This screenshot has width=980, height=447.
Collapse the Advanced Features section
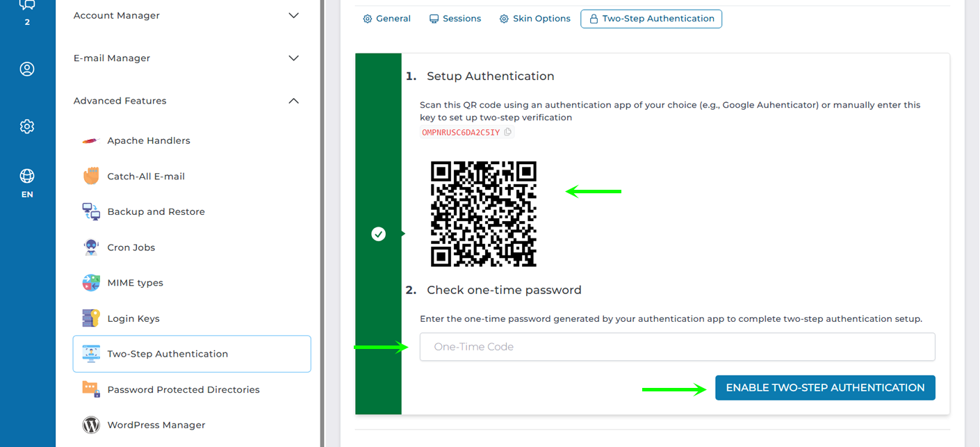(x=294, y=101)
